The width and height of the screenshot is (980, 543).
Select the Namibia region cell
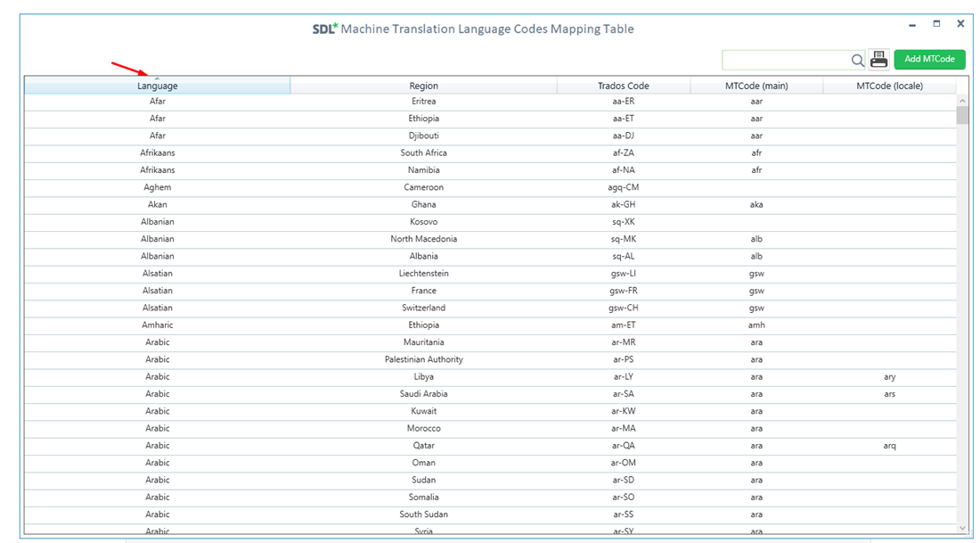click(x=424, y=170)
